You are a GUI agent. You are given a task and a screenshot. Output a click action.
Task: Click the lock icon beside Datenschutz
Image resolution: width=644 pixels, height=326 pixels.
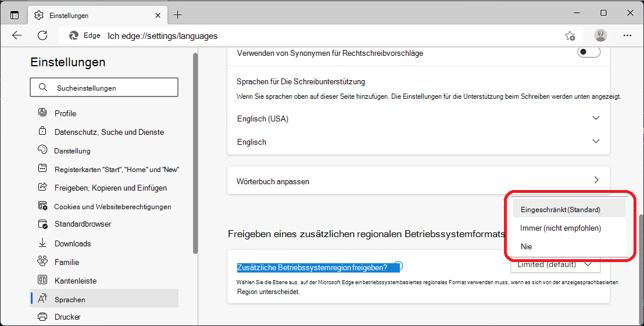pos(42,131)
